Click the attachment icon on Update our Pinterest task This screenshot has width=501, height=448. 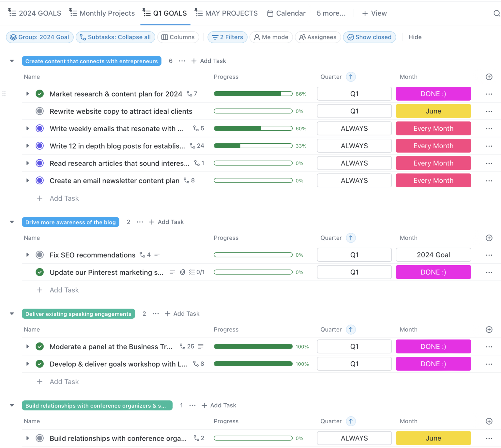click(183, 272)
